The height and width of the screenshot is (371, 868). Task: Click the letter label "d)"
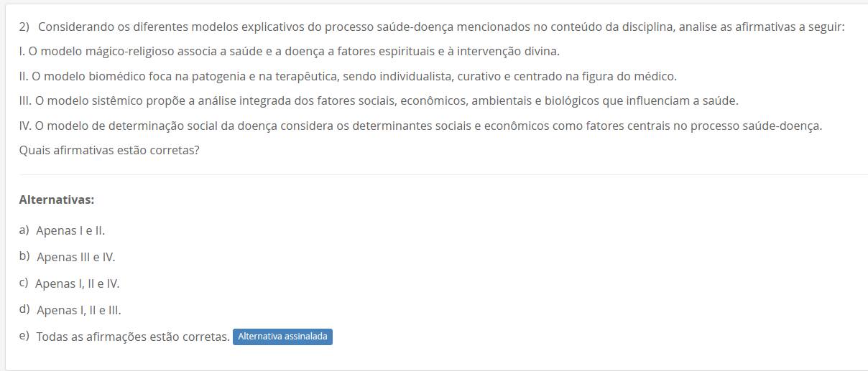(x=24, y=309)
